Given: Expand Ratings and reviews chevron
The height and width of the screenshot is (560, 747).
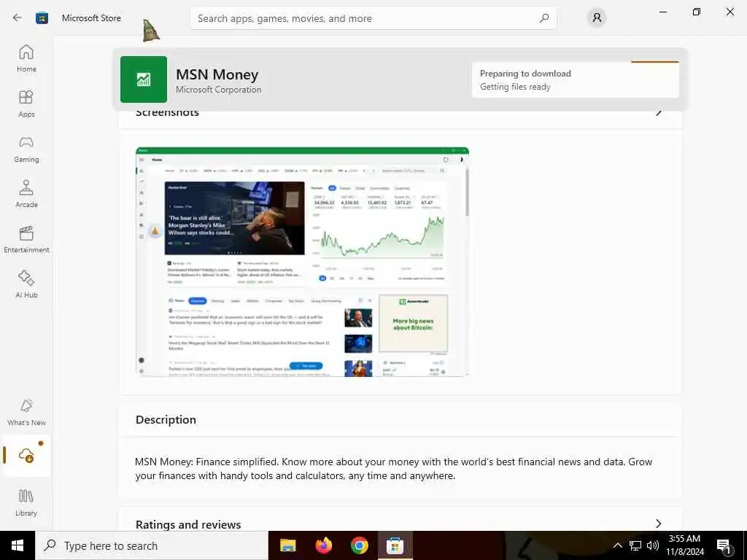Looking at the screenshot, I should coord(659,524).
